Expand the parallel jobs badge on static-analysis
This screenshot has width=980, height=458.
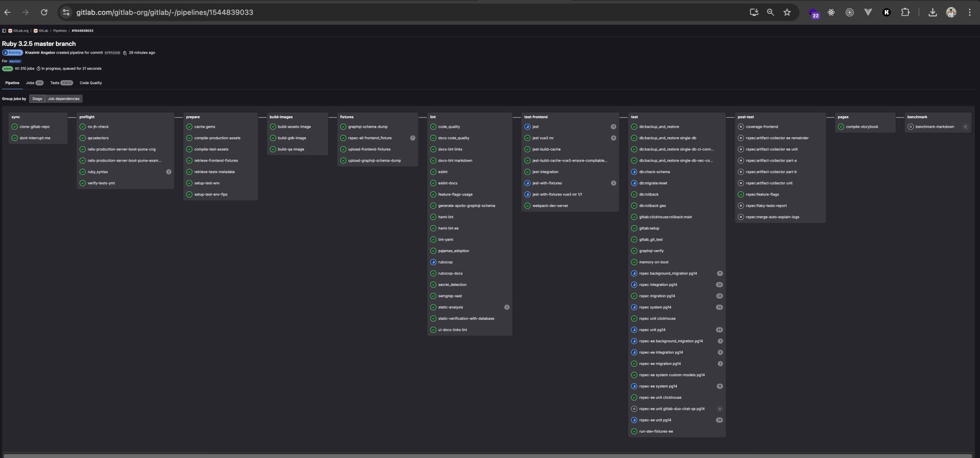click(507, 307)
